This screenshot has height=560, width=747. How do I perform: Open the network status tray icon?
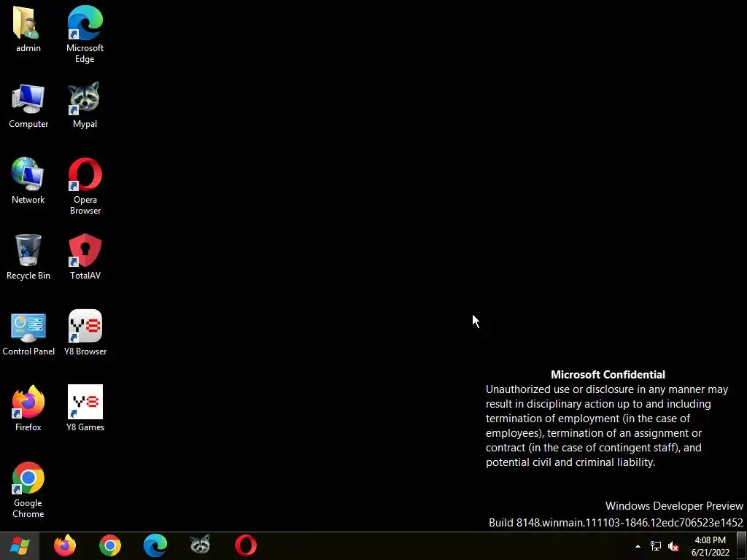656,546
